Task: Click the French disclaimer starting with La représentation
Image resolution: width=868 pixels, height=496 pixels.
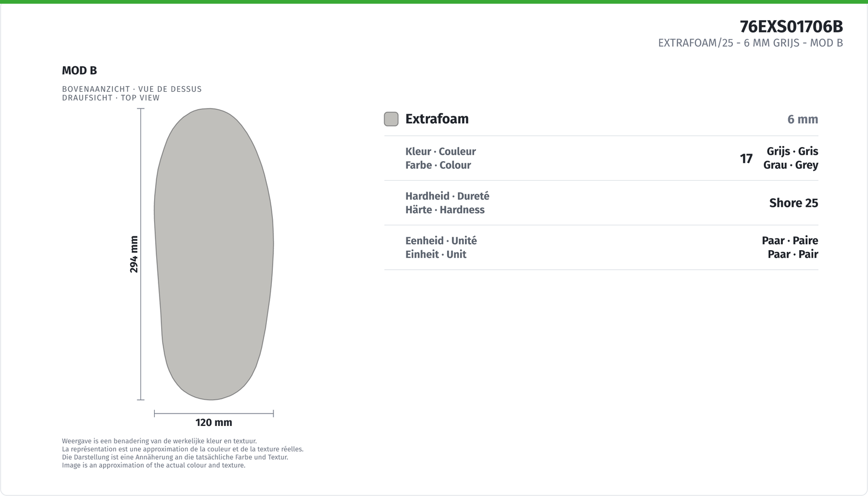Action: pyautogui.click(x=183, y=449)
